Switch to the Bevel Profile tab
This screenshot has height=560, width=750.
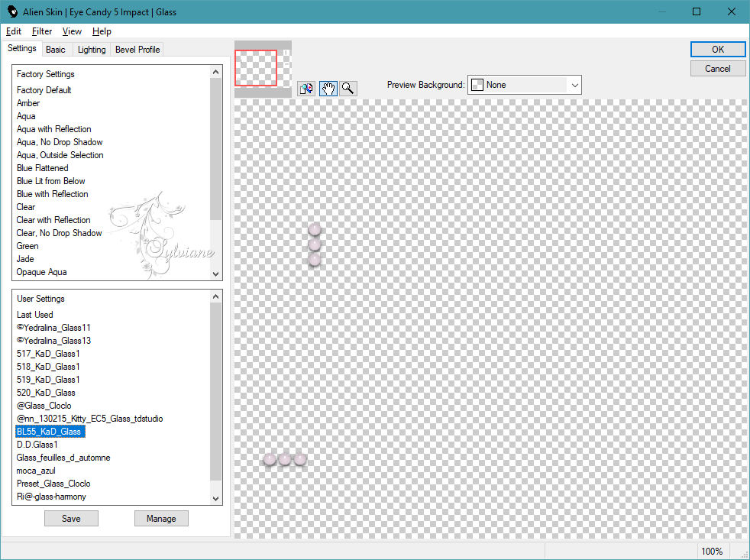(137, 50)
